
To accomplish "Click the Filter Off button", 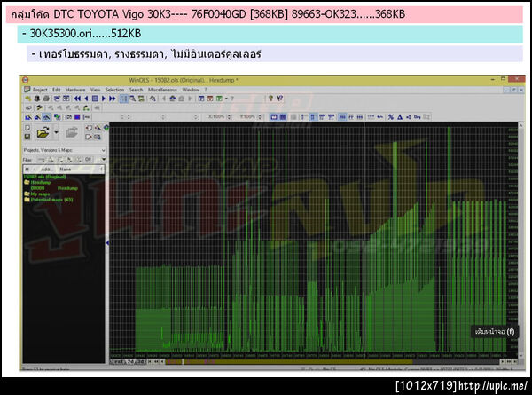I will pos(88,159).
